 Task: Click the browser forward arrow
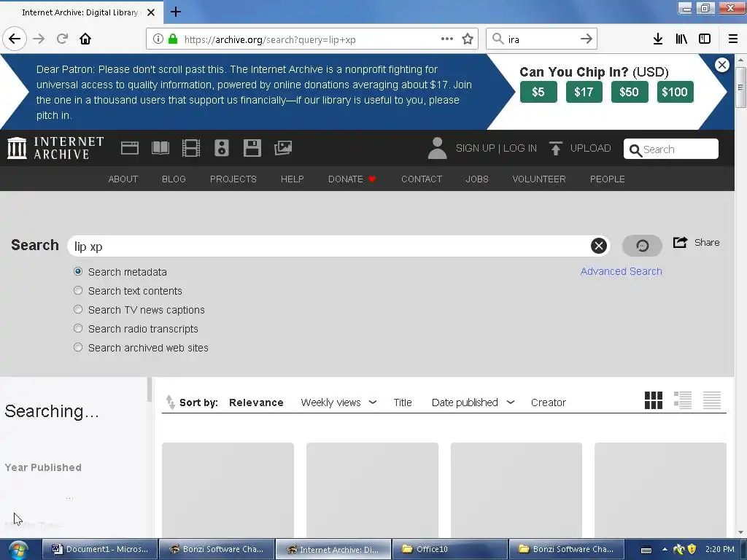click(39, 39)
